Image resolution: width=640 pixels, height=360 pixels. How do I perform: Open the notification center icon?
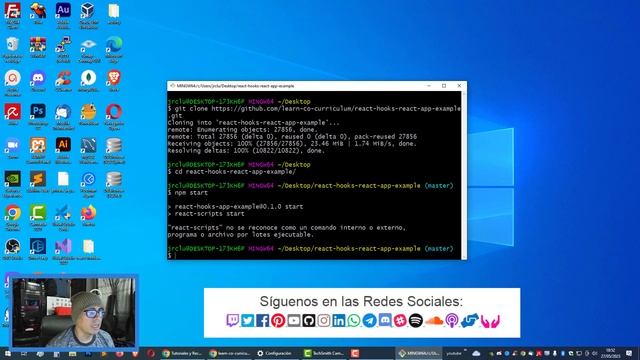629,353
